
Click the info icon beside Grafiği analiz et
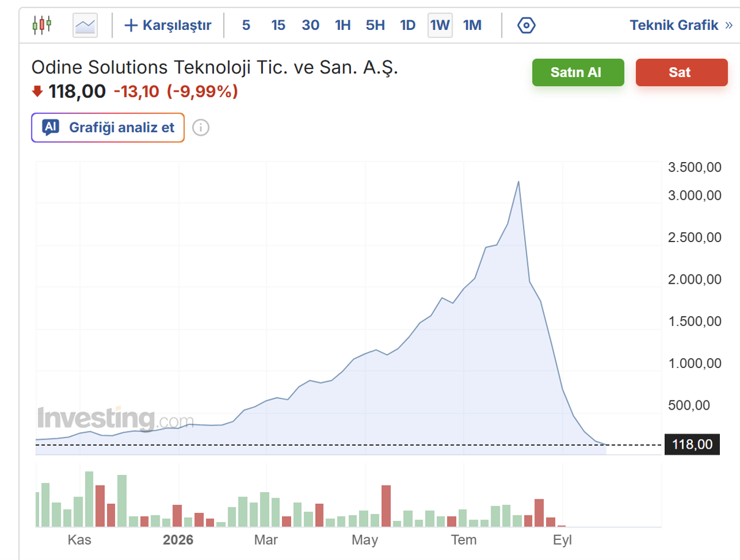pyautogui.click(x=201, y=128)
